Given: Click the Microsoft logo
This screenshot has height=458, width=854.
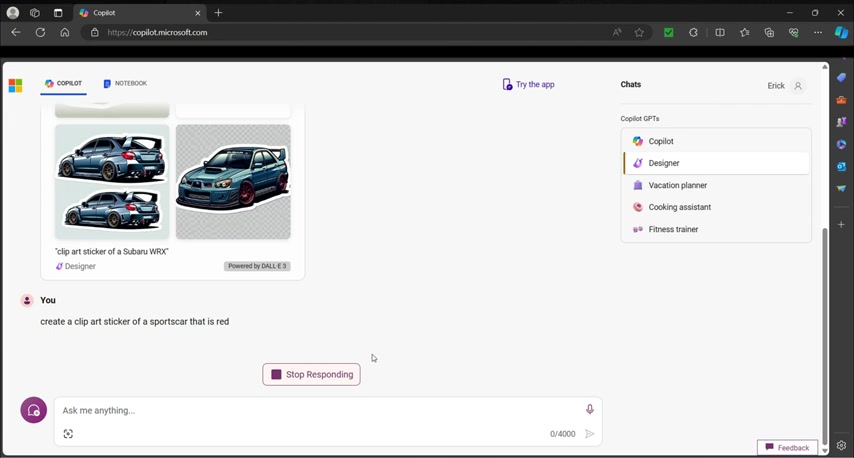Looking at the screenshot, I should pos(15,86).
